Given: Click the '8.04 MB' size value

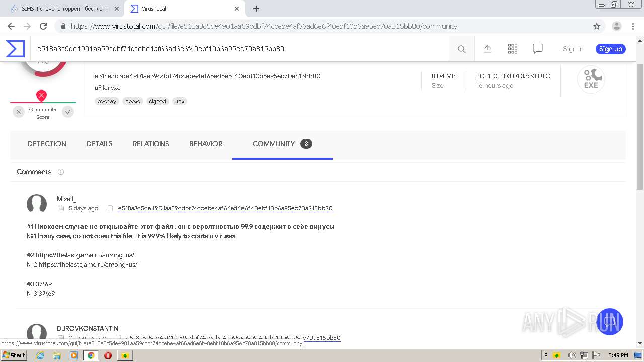Looking at the screenshot, I should 444,76.
